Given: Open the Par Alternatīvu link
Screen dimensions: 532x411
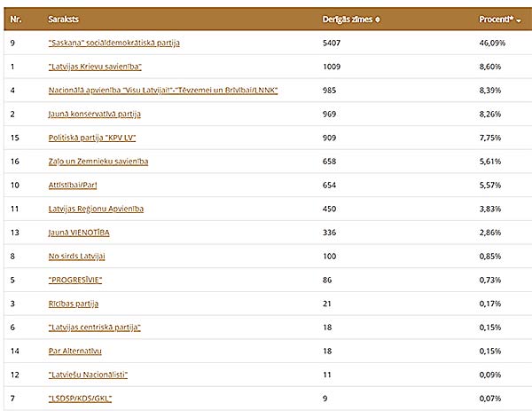Looking at the screenshot, I should [x=75, y=352].
